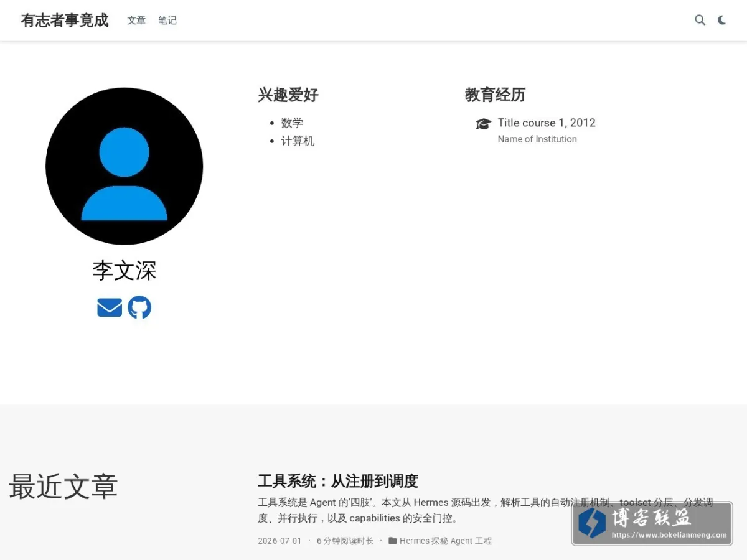Click Title course 1, 2012 entry
The height and width of the screenshot is (560, 747).
547,123
